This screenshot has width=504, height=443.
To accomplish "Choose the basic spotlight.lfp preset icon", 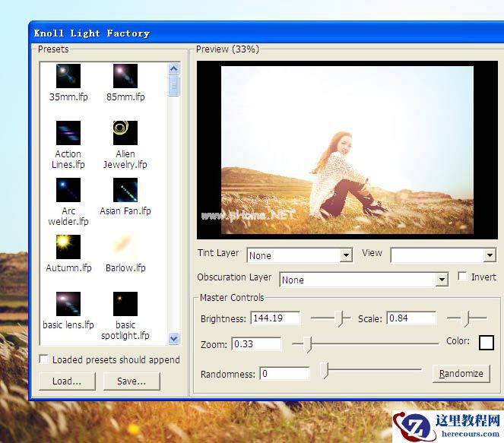I will tap(125, 304).
